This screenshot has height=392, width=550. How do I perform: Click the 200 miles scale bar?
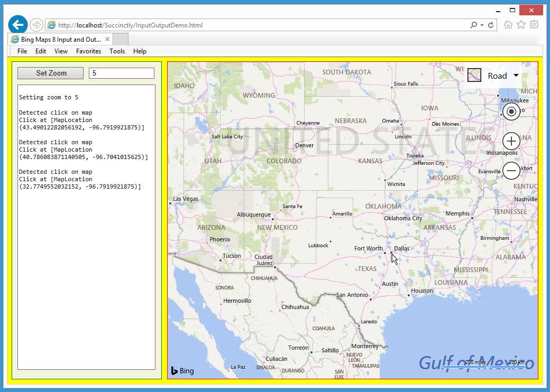475,363
